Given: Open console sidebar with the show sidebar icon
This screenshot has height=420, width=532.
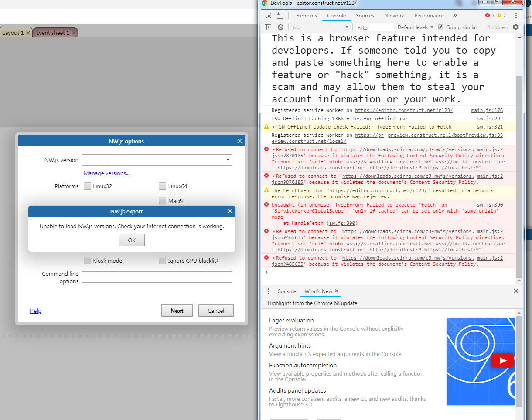Looking at the screenshot, I should (x=268, y=27).
